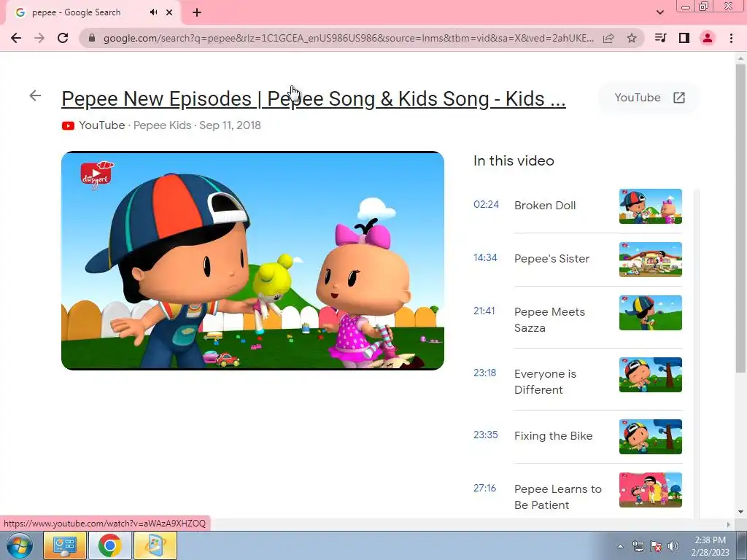The height and width of the screenshot is (560, 747).
Task: Jump to 14:34 timestamp
Action: coord(485,257)
